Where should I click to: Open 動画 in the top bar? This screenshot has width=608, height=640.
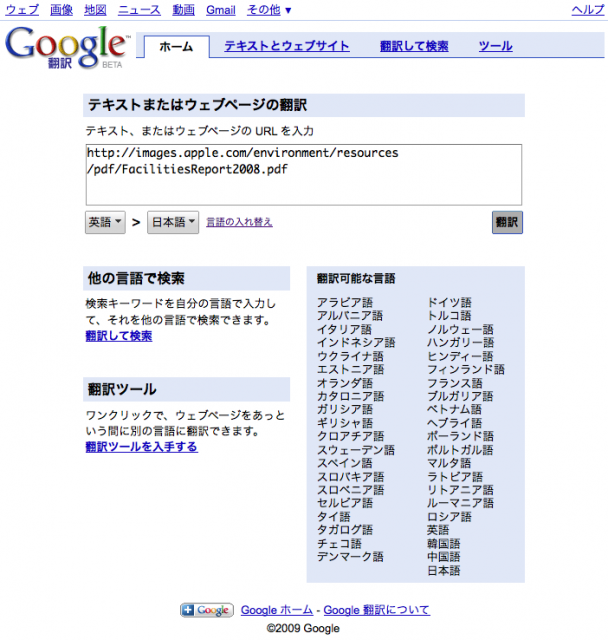(184, 10)
